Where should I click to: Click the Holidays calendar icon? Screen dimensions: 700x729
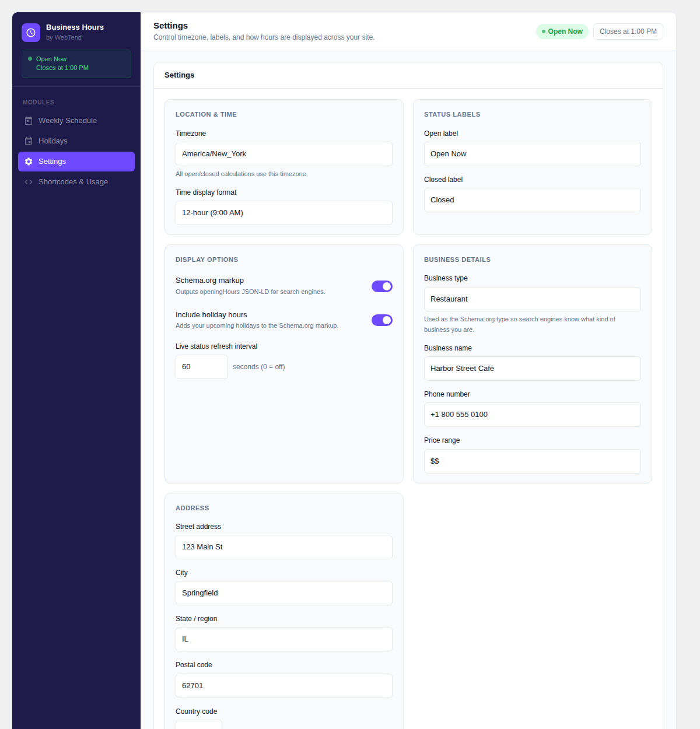point(29,141)
